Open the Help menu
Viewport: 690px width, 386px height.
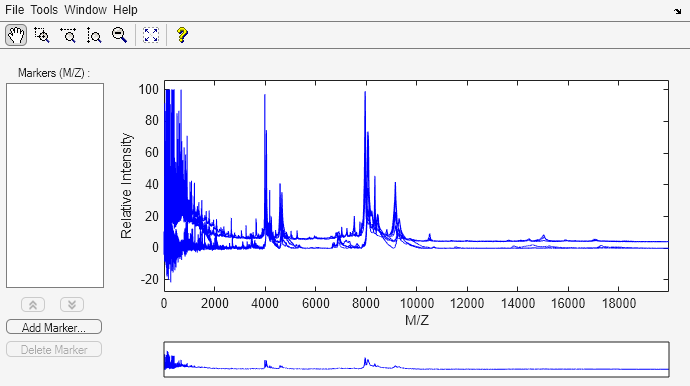click(x=125, y=10)
